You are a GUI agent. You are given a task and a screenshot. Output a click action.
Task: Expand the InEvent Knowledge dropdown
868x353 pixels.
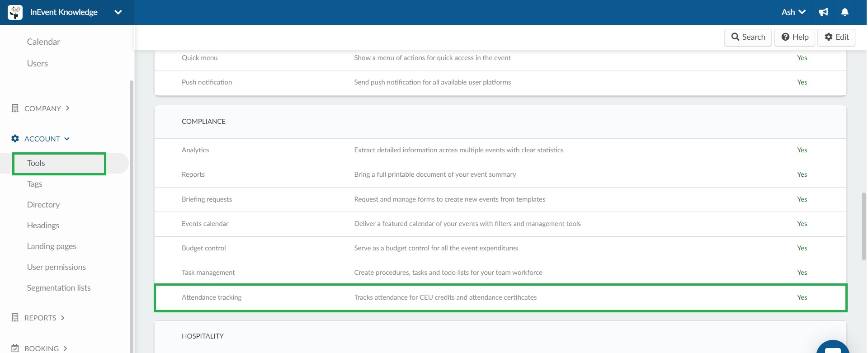coord(118,12)
